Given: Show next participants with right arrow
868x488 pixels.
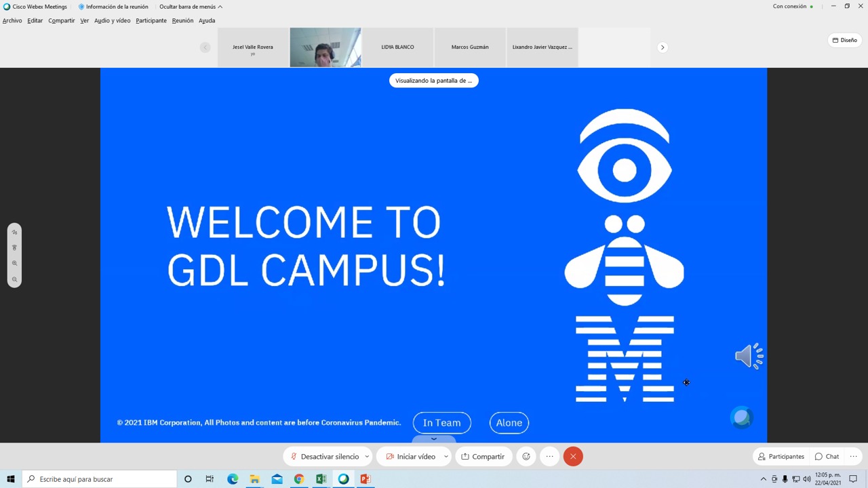Looking at the screenshot, I should [x=663, y=47].
